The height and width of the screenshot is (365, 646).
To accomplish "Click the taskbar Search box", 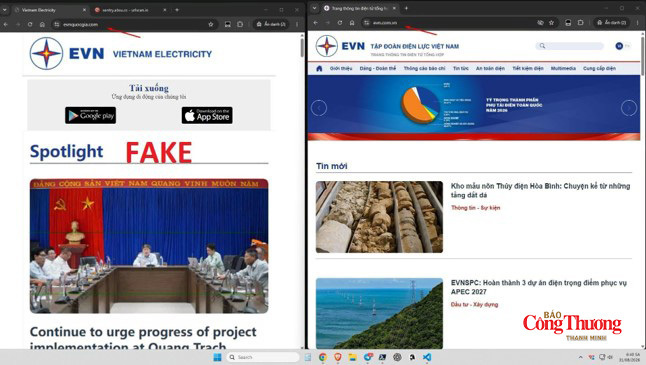I will pos(262,357).
